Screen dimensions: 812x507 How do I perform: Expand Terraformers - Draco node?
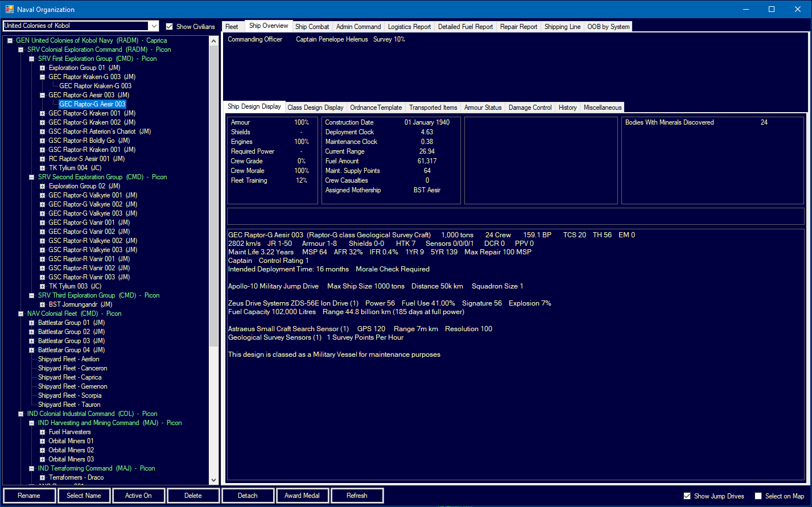pos(42,477)
